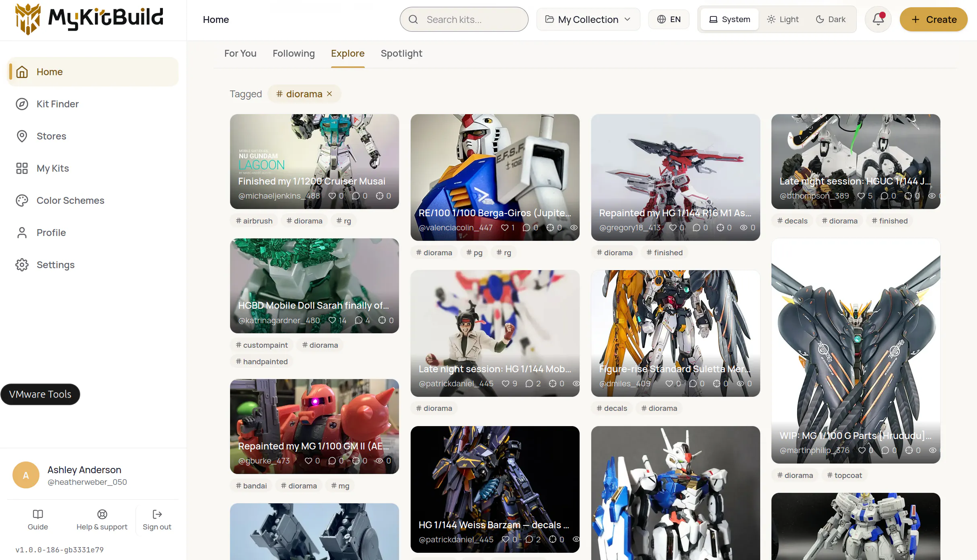Open the EN language selector
Image resolution: width=977 pixels, height=560 pixels.
(669, 19)
